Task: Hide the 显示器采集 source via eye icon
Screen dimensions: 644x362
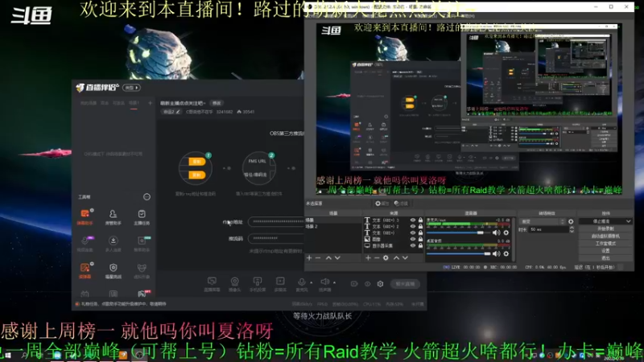Action: 413,246
